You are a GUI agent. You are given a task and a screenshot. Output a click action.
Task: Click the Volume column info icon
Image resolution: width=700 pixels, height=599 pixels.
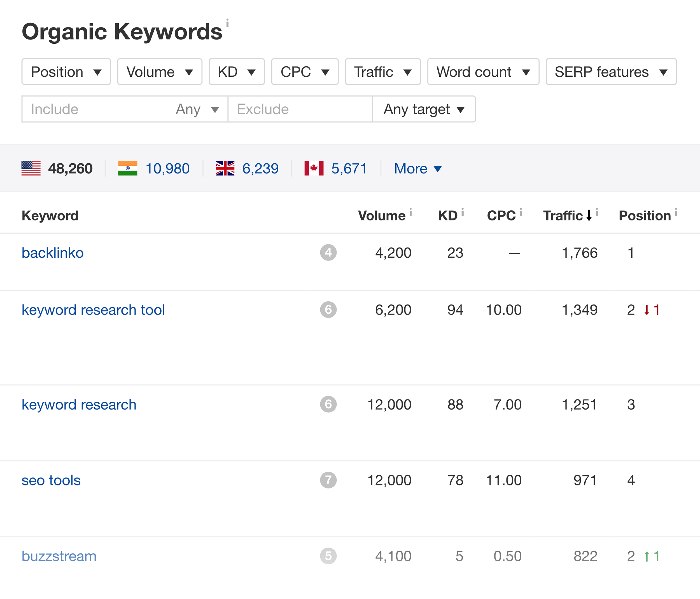[410, 212]
